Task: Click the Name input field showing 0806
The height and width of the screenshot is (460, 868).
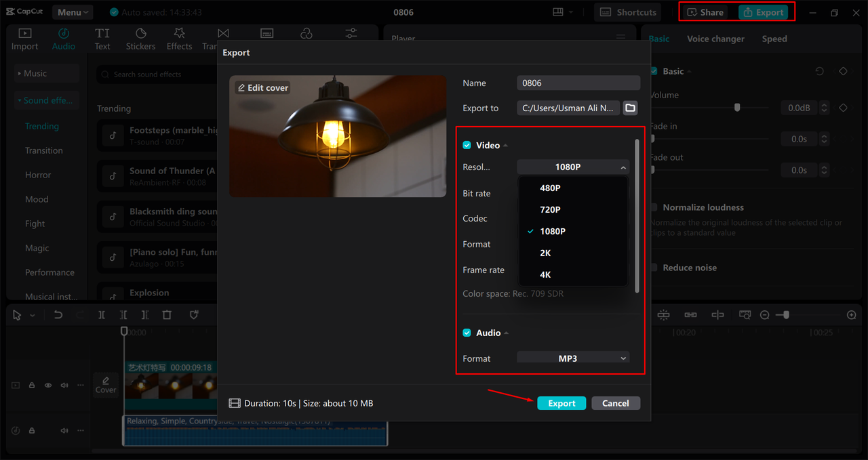Action: tap(578, 83)
